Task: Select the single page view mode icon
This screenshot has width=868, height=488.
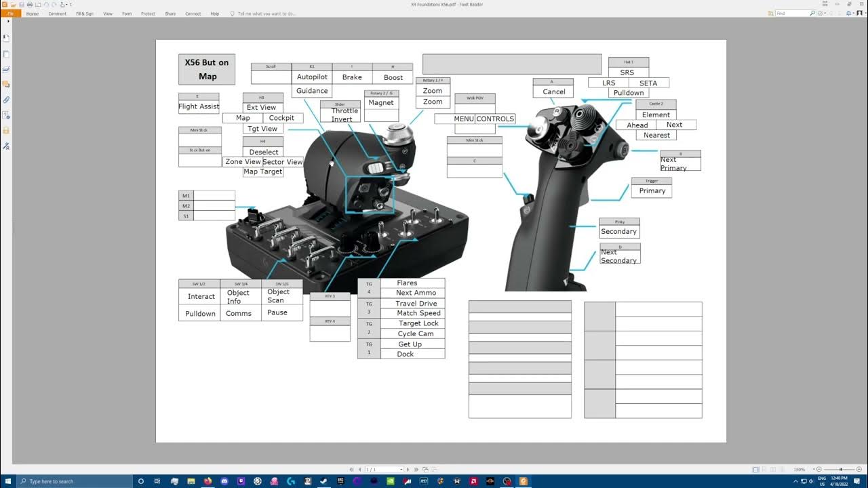Action: click(x=755, y=469)
